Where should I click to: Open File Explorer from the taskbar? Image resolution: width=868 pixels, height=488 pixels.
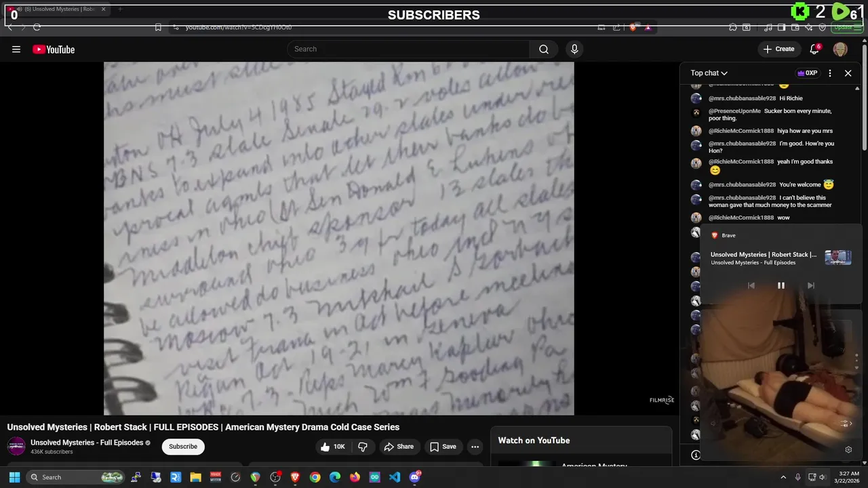coord(195,477)
